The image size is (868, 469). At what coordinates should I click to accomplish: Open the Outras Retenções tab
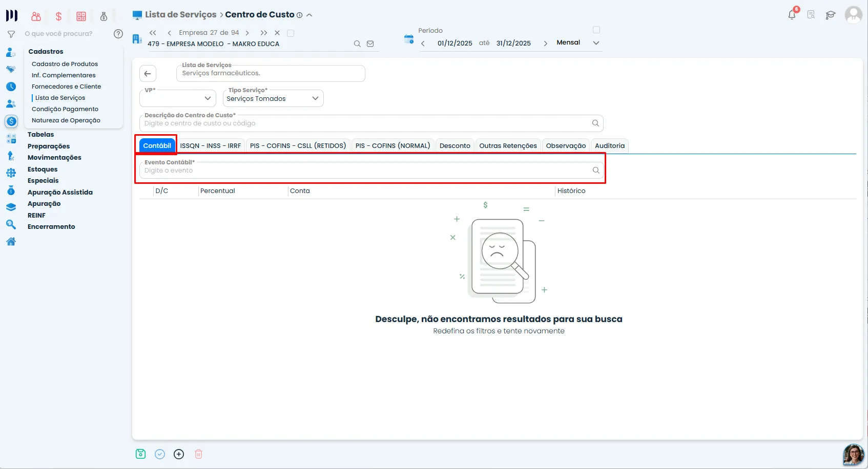[508, 146]
